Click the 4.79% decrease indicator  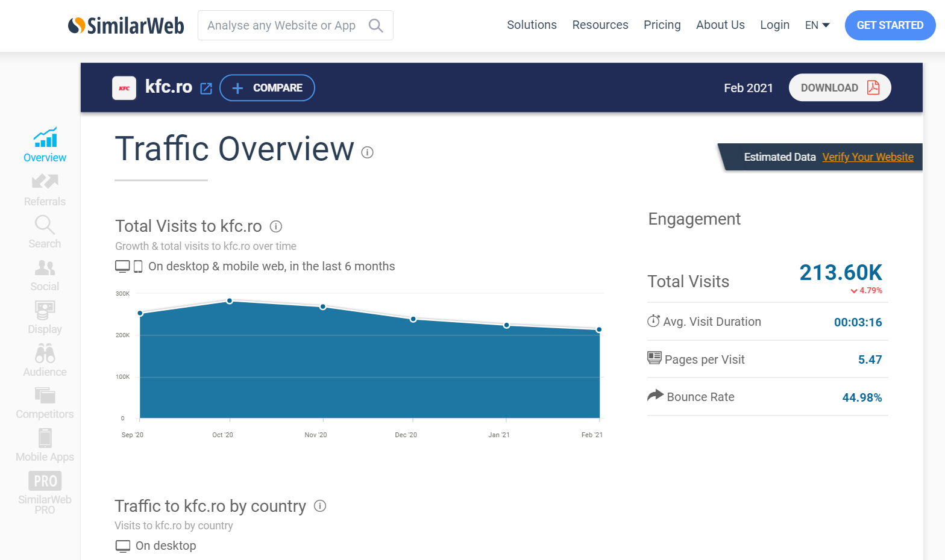(x=867, y=290)
